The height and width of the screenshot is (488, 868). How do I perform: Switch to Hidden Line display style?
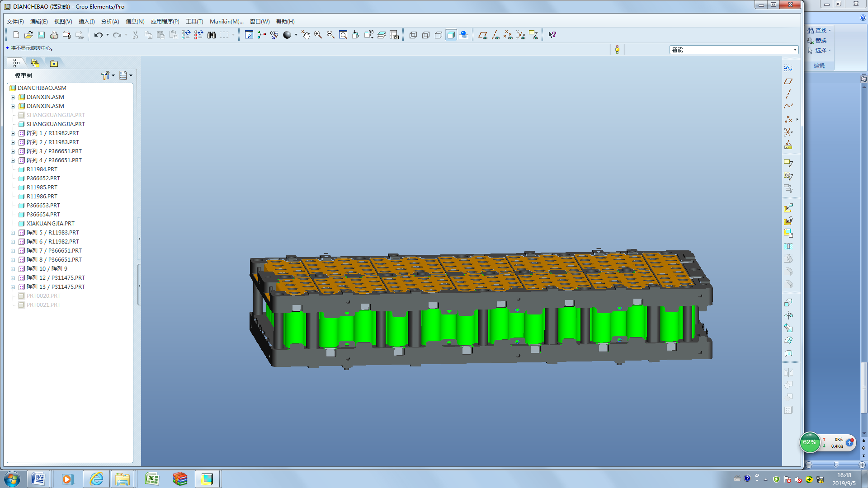(425, 35)
